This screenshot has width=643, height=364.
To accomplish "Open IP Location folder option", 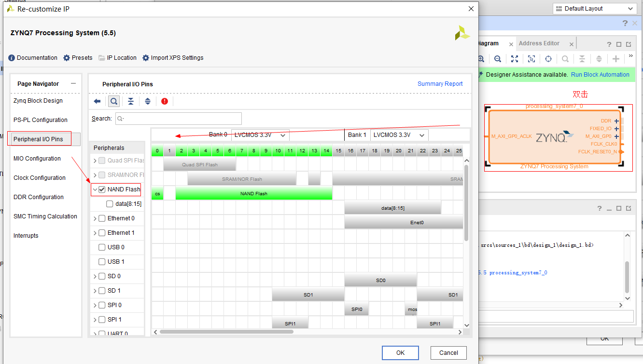I will coord(117,58).
